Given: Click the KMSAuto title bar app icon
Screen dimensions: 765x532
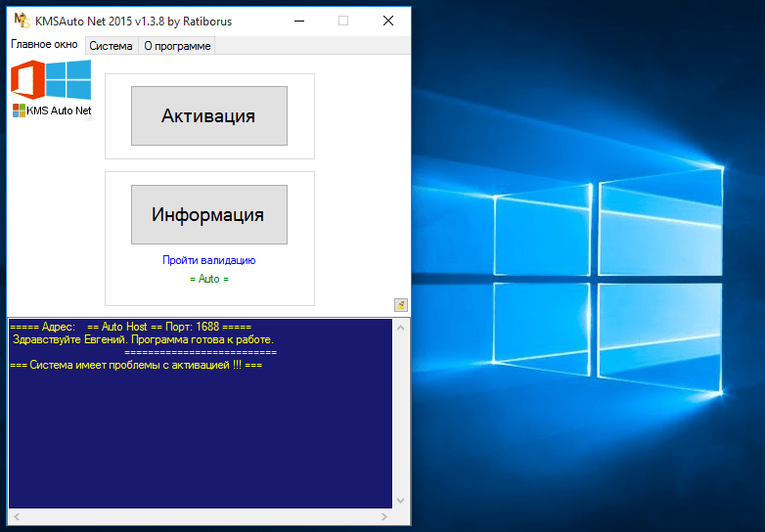Looking at the screenshot, I should [x=22, y=21].
